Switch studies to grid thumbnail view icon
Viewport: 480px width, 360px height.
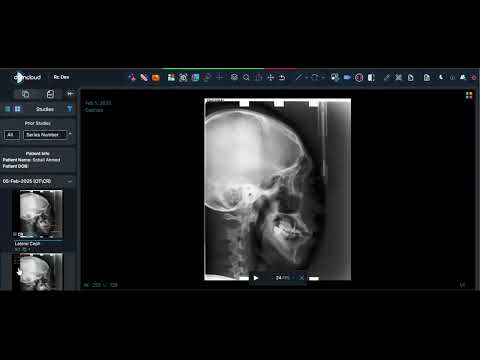coord(17,109)
